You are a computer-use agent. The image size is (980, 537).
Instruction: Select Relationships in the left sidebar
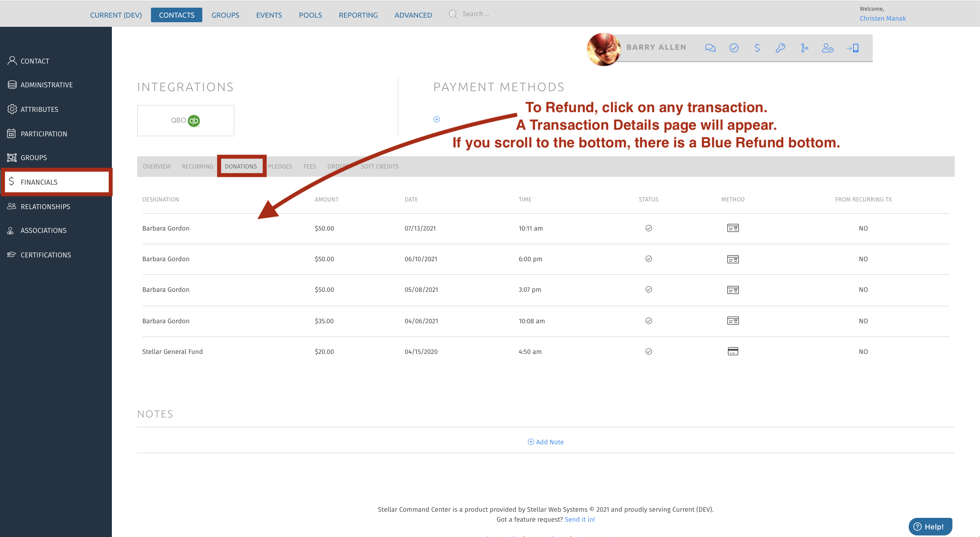[45, 206]
